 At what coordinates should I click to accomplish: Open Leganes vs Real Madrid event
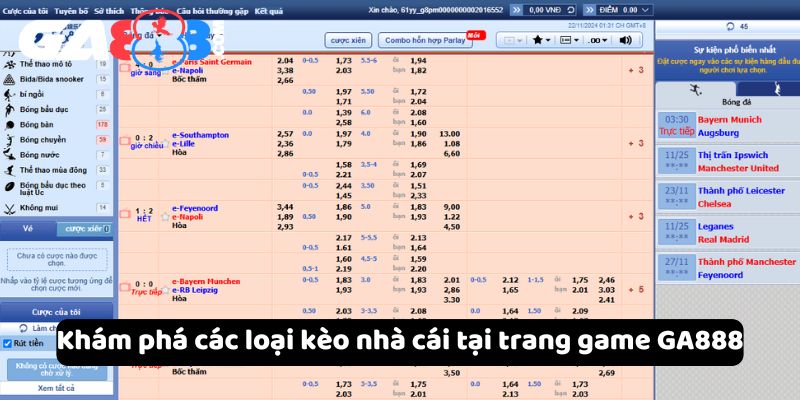tap(728, 233)
